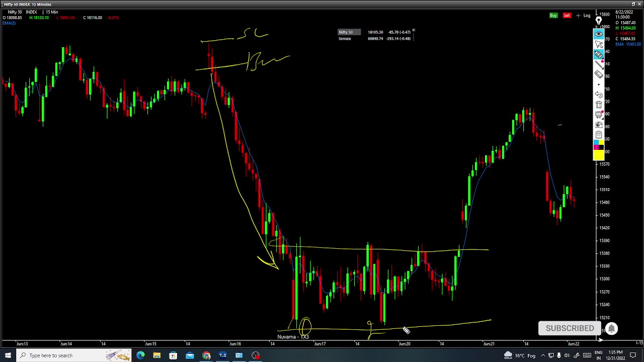Open the screen recorder taskbar app
The image size is (644, 362).
(x=256, y=355)
